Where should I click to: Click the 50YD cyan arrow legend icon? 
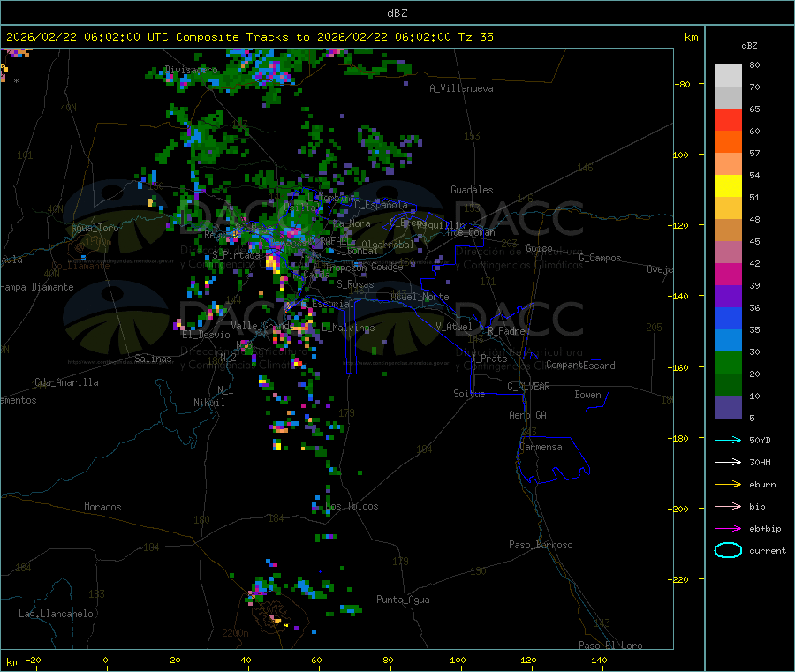tap(728, 440)
